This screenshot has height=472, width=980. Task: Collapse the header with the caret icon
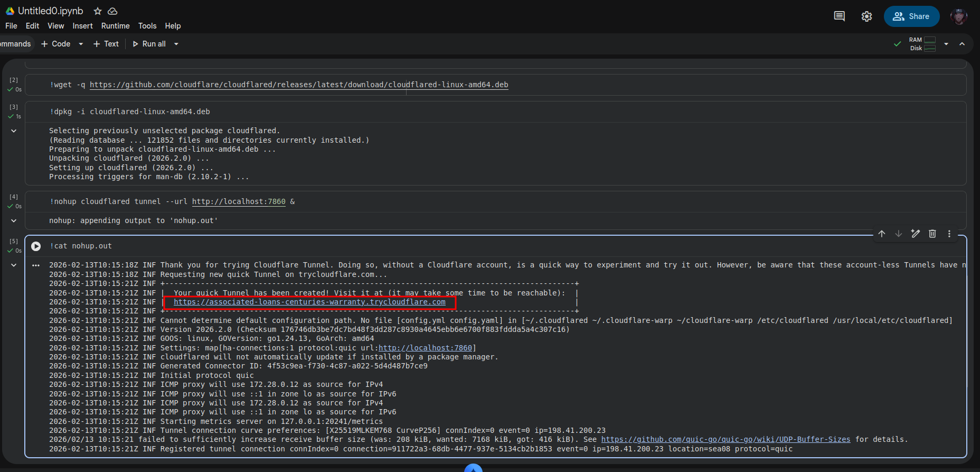962,44
